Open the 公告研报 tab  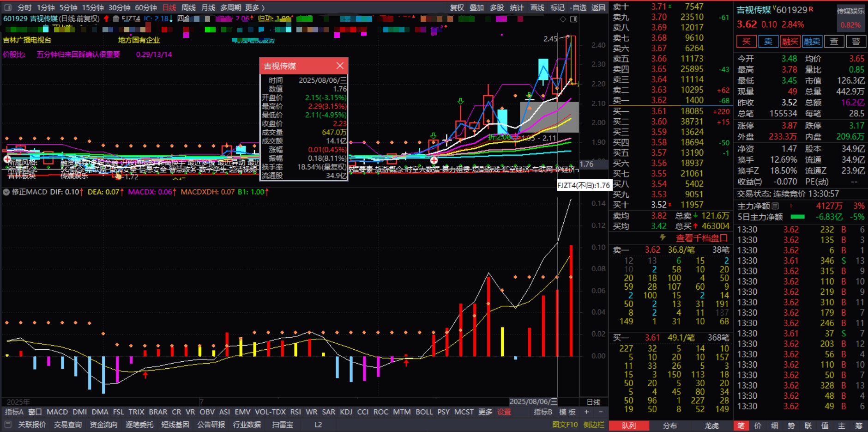[x=211, y=425]
